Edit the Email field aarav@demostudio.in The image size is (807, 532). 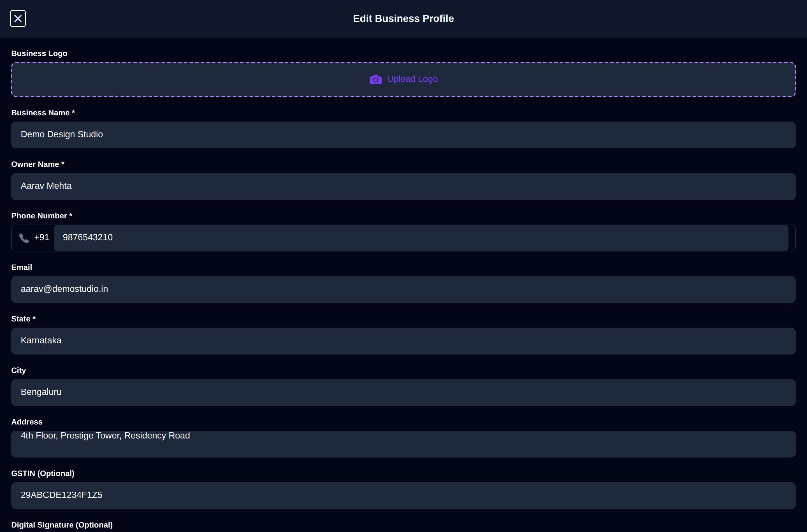[x=403, y=290]
